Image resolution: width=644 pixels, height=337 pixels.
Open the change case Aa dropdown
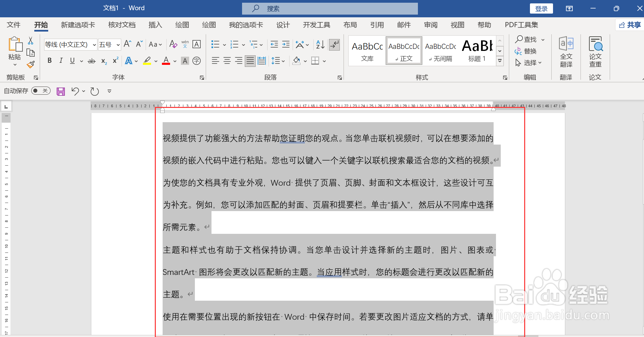point(155,44)
